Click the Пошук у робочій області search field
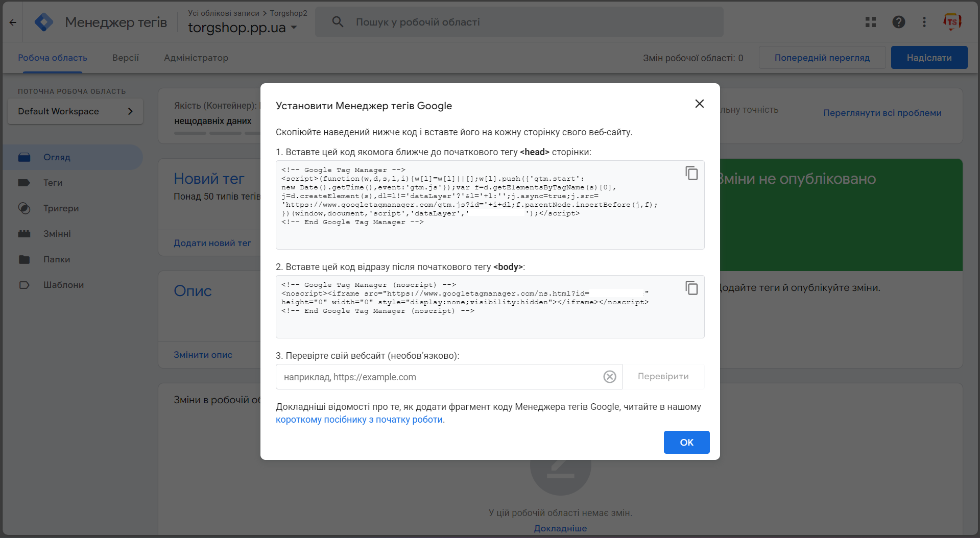The height and width of the screenshot is (538, 980). tap(519, 22)
